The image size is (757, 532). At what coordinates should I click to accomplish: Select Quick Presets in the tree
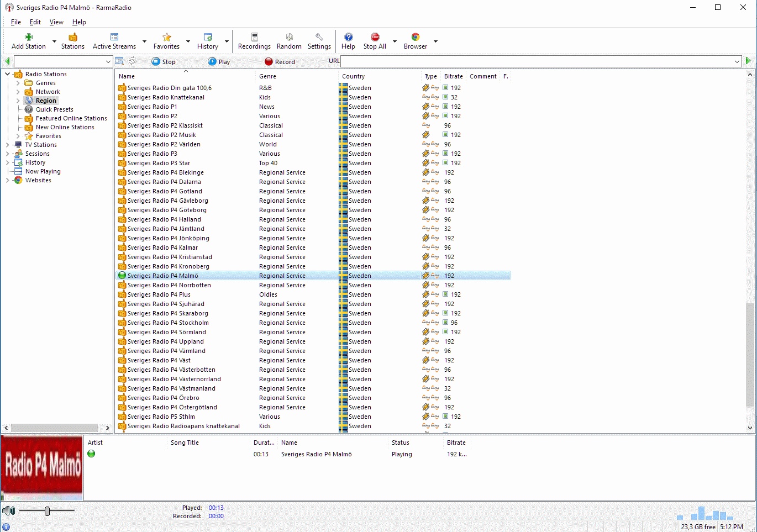tap(55, 109)
